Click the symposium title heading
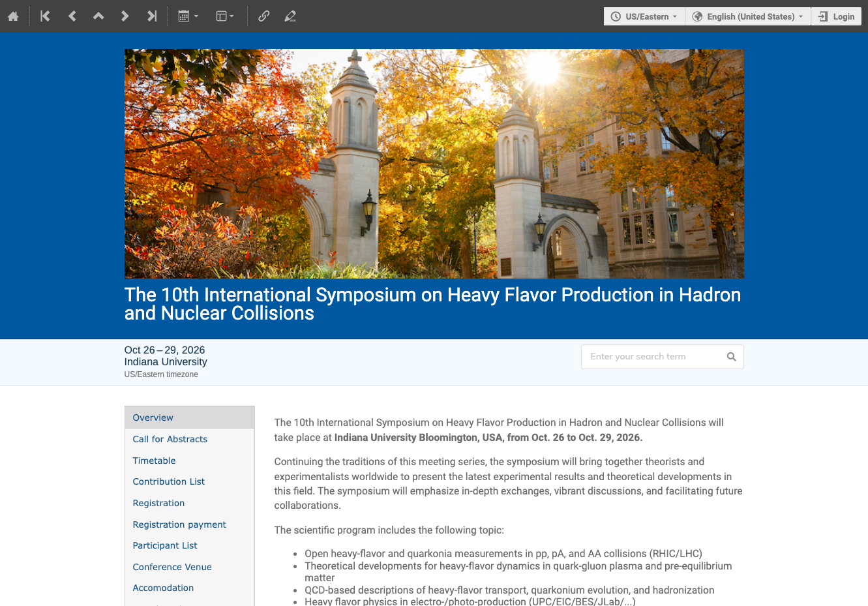This screenshot has width=868, height=606. pos(433,304)
